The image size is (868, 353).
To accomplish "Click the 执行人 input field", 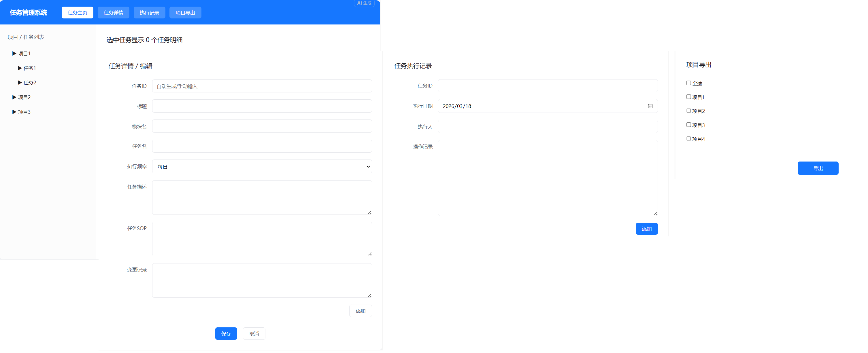I will [x=547, y=126].
